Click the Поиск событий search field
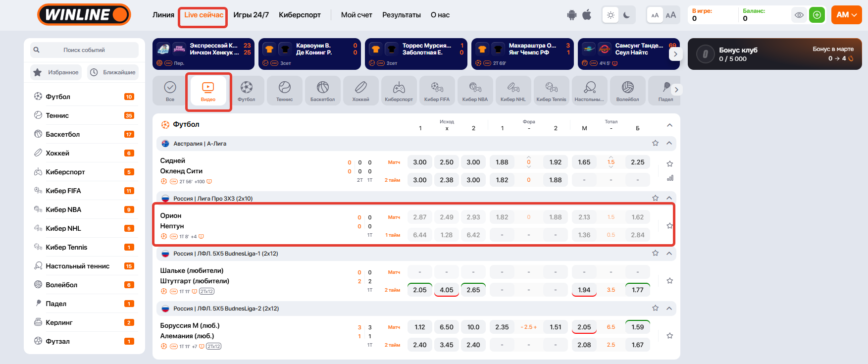Image resolution: width=868 pixels, height=364 pixels. coord(84,50)
